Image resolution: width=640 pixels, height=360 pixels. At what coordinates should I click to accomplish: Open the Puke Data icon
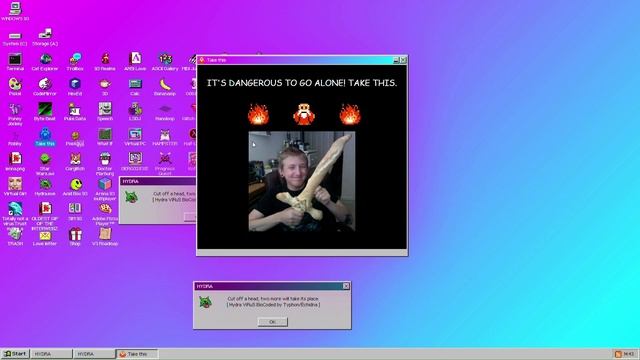(x=75, y=112)
